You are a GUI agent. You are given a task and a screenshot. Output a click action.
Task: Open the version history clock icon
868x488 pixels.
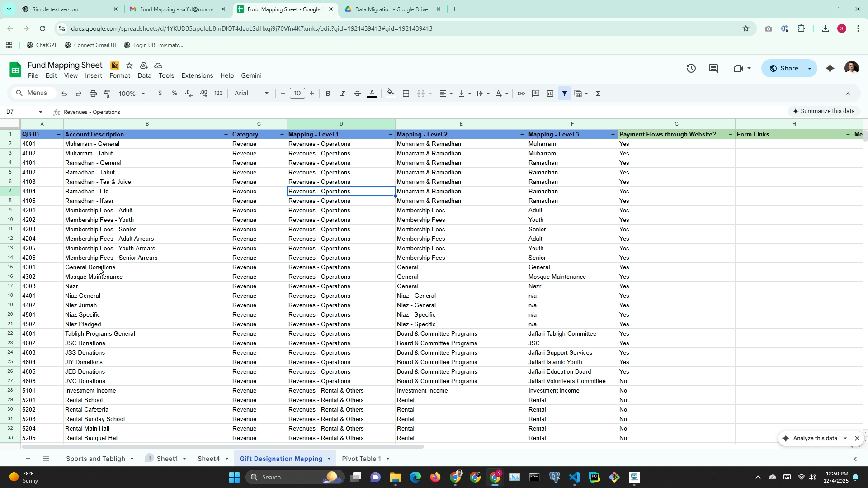tap(691, 68)
